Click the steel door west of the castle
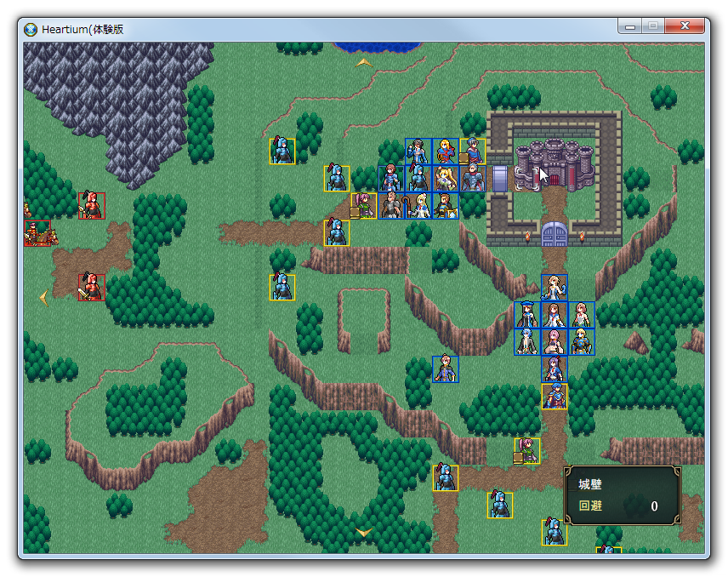 pyautogui.click(x=500, y=179)
